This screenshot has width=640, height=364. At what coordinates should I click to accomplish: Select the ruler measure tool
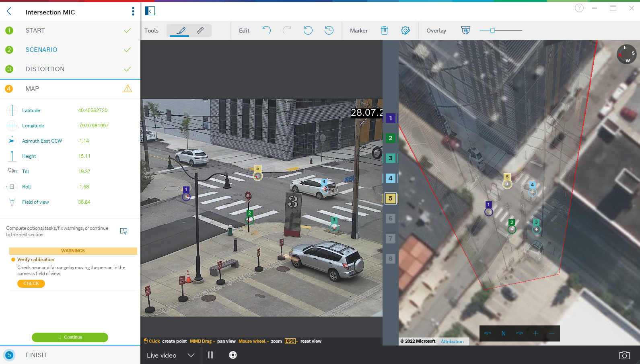point(200,31)
